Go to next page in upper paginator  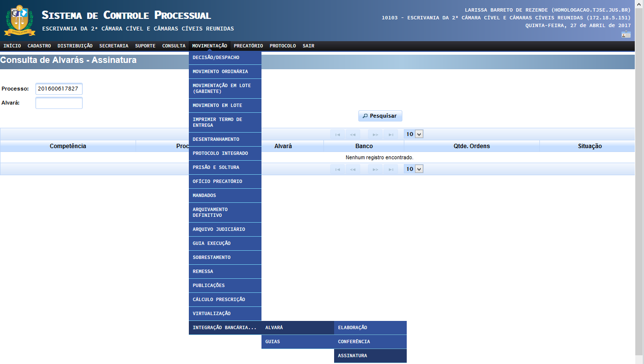(x=375, y=134)
